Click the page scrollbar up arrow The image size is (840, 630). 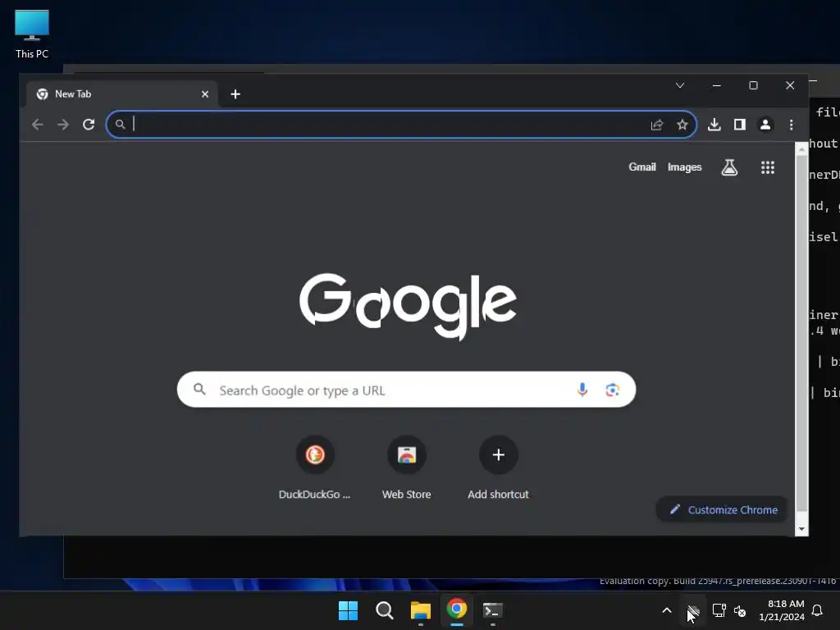(801, 149)
